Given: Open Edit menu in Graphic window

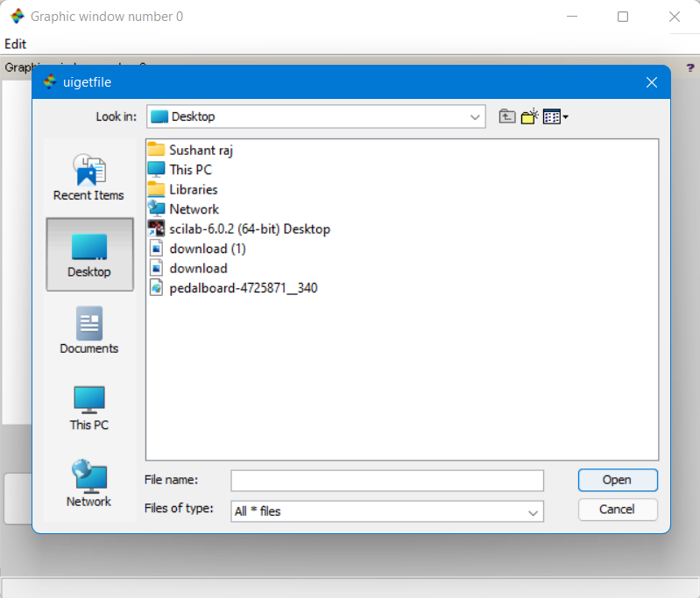Looking at the screenshot, I should coord(16,44).
